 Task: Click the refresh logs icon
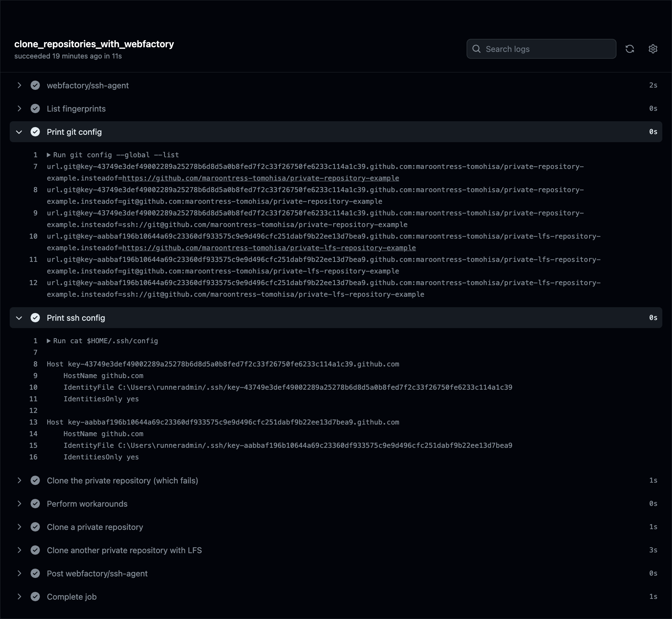(x=630, y=49)
